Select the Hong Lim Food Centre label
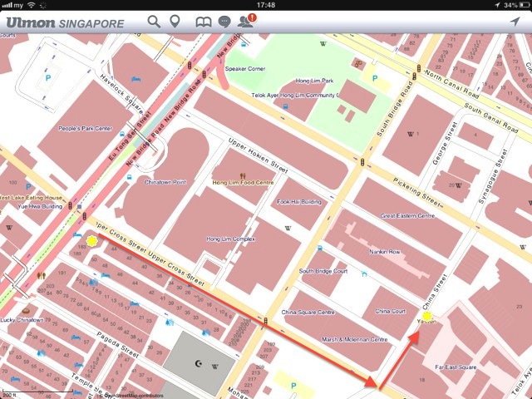This screenshot has height=399, width=532. click(243, 183)
